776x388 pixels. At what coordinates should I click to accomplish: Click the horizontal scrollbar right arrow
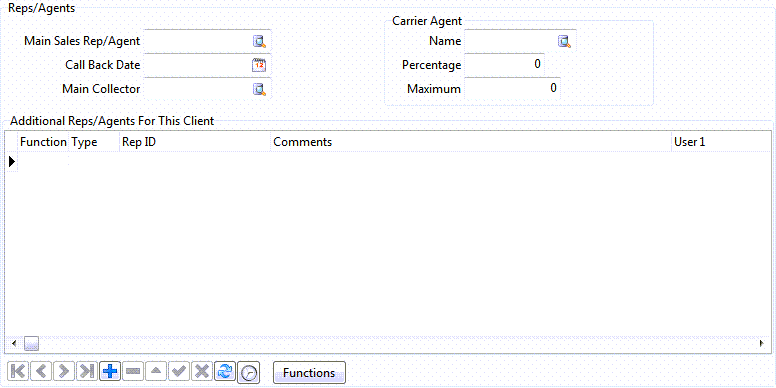click(763, 343)
